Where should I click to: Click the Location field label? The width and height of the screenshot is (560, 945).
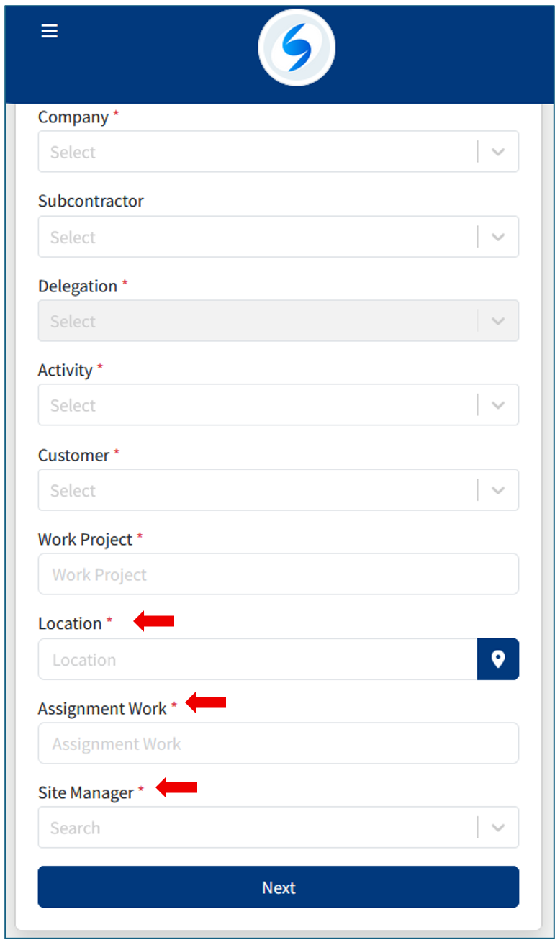(70, 623)
